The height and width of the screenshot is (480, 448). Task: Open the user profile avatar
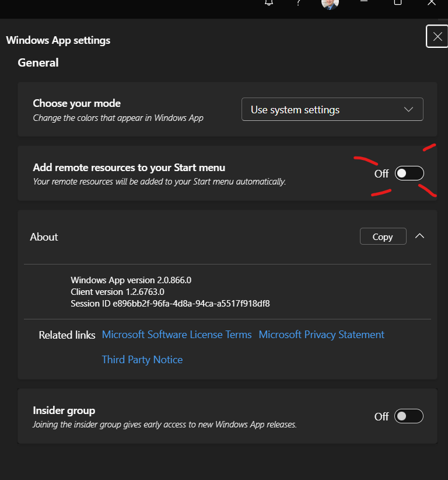pyautogui.click(x=330, y=4)
